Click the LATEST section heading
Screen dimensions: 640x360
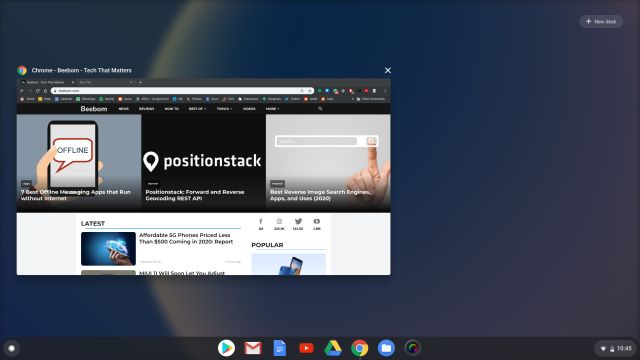[93, 223]
